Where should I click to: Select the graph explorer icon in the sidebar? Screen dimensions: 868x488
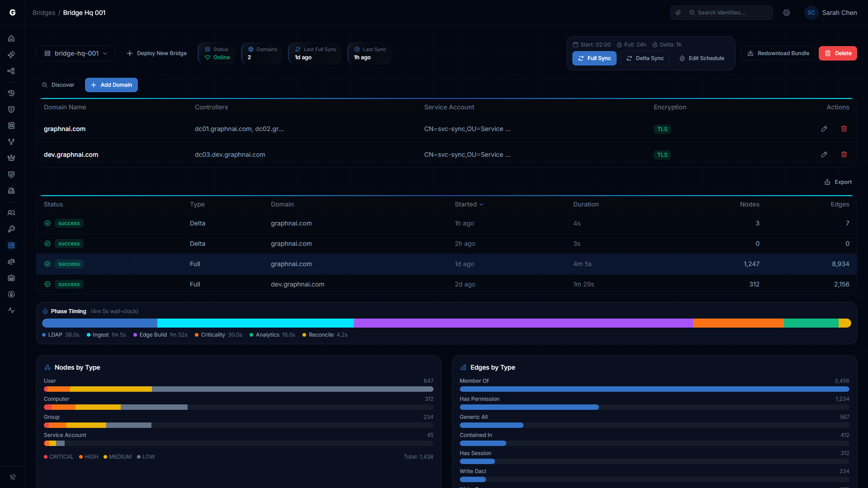point(11,71)
